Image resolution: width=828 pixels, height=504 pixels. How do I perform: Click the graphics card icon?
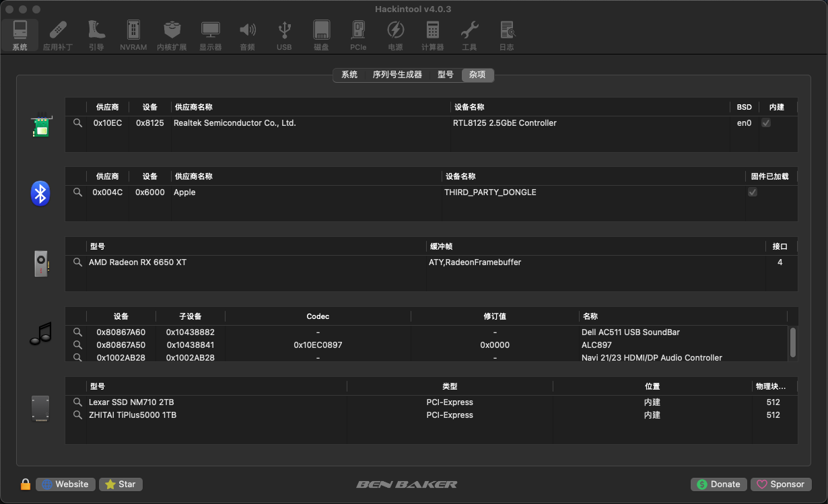(41, 263)
